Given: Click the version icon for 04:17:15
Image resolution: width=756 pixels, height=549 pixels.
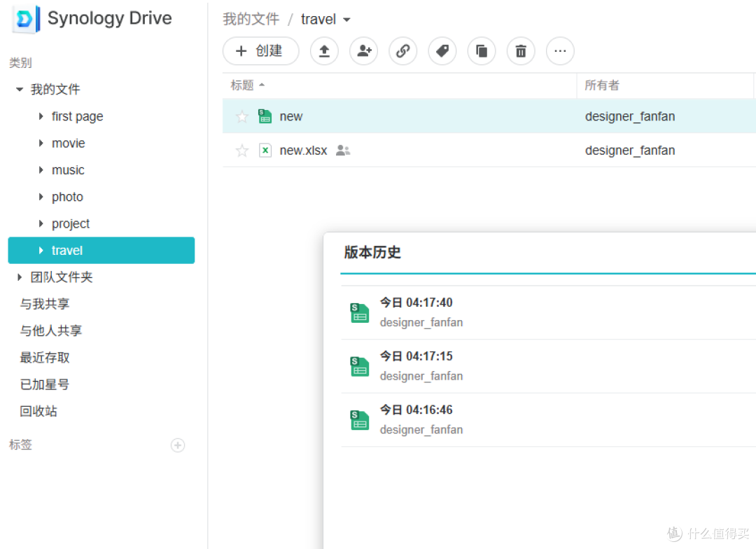Looking at the screenshot, I should tap(359, 366).
